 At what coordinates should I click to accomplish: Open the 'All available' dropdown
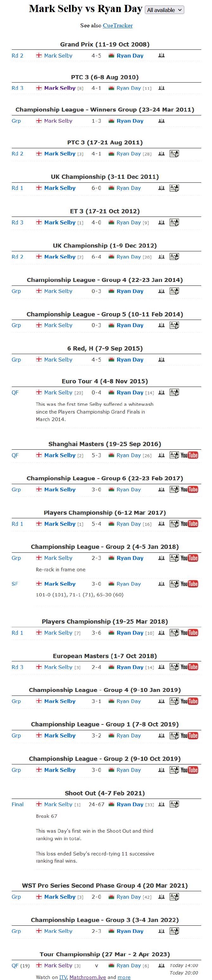(x=164, y=10)
